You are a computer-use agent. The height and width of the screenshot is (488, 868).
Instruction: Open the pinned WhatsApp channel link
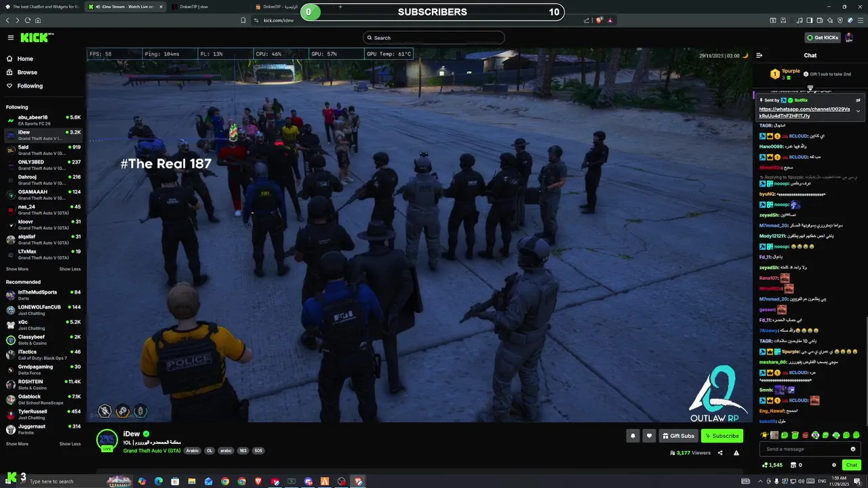[x=804, y=113]
